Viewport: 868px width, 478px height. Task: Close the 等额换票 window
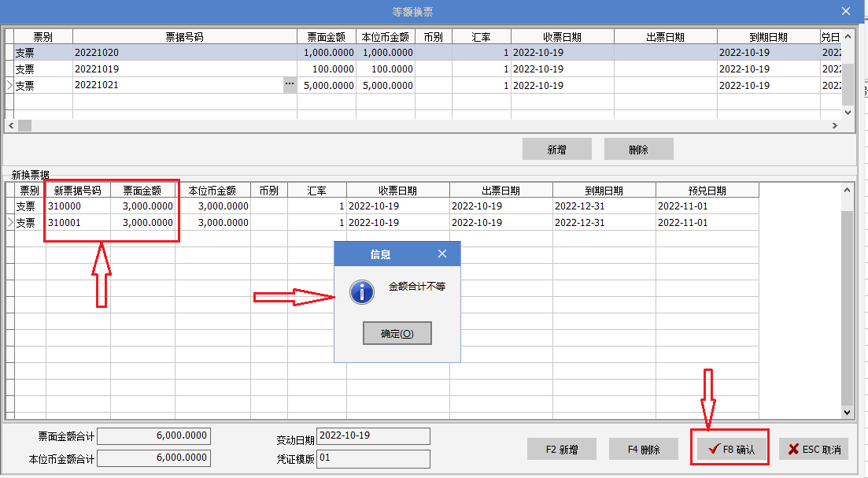pos(846,11)
